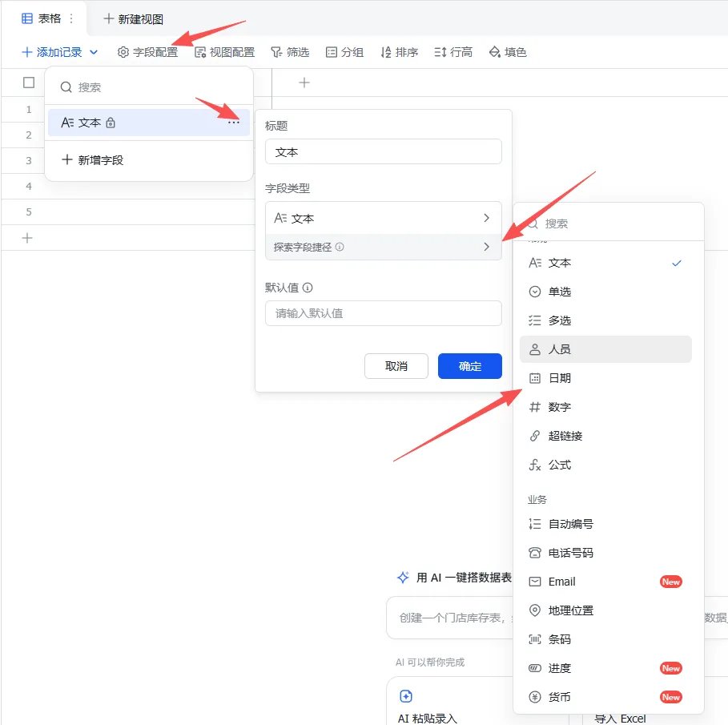Select the 文本 field in field list
This screenshot has width=728, height=725.
(149, 123)
